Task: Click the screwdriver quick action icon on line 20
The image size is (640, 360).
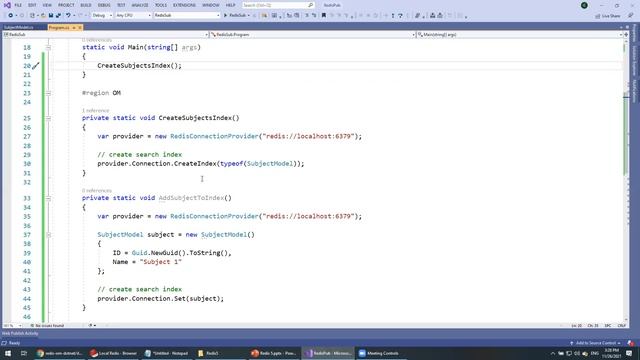Action: pyautogui.click(x=36, y=66)
